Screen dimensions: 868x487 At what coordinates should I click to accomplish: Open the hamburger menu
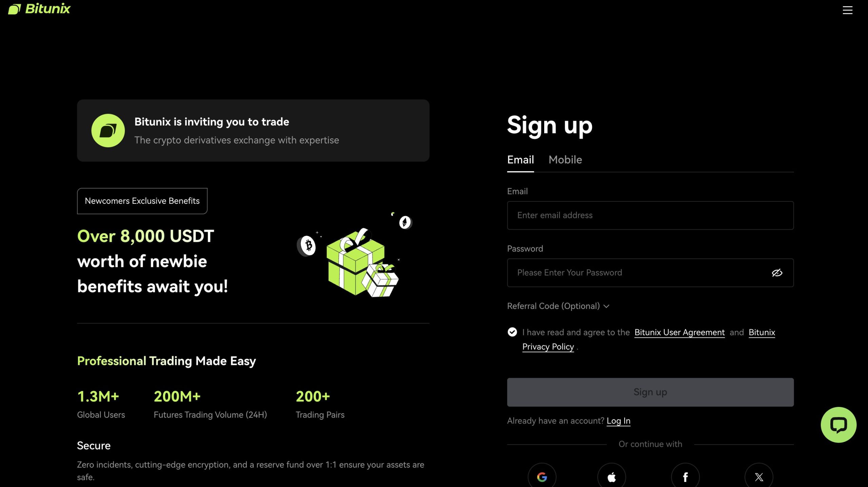[x=847, y=10]
